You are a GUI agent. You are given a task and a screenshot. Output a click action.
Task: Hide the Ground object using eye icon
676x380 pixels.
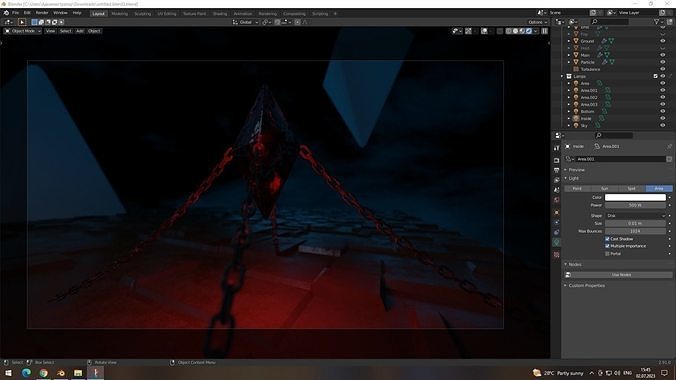[x=663, y=41]
